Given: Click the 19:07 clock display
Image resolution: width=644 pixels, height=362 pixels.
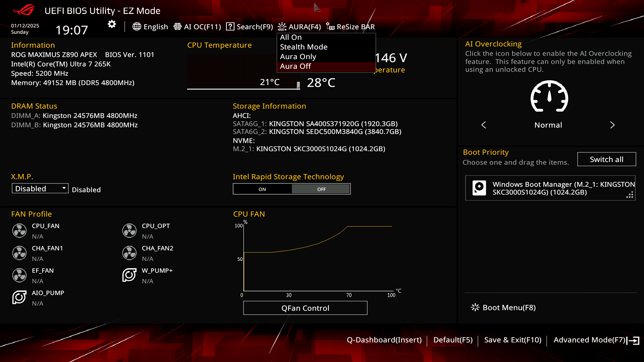Looking at the screenshot, I should [x=71, y=30].
